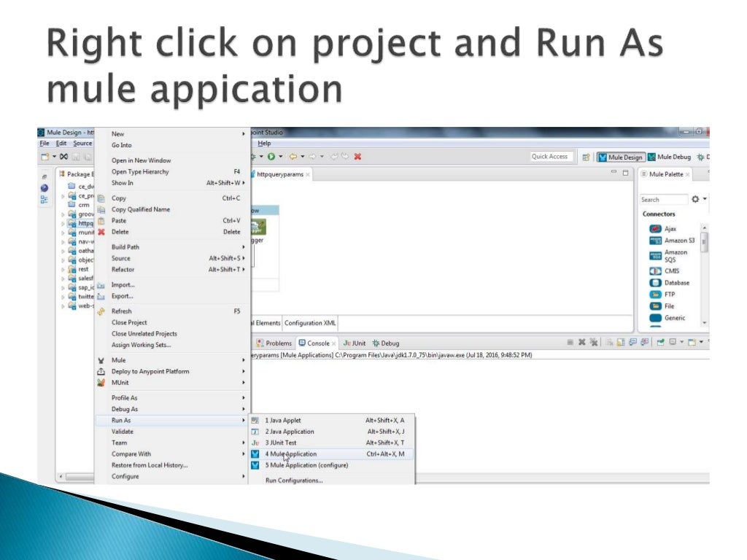This screenshot has height=560, width=747.
Task: Click the red X terminate toolbar icon
Action: tap(357, 156)
